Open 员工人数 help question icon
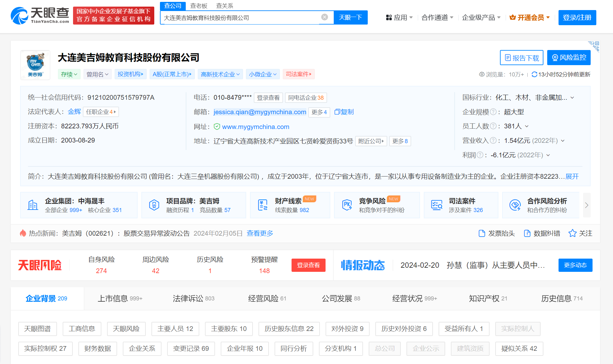 [493, 126]
